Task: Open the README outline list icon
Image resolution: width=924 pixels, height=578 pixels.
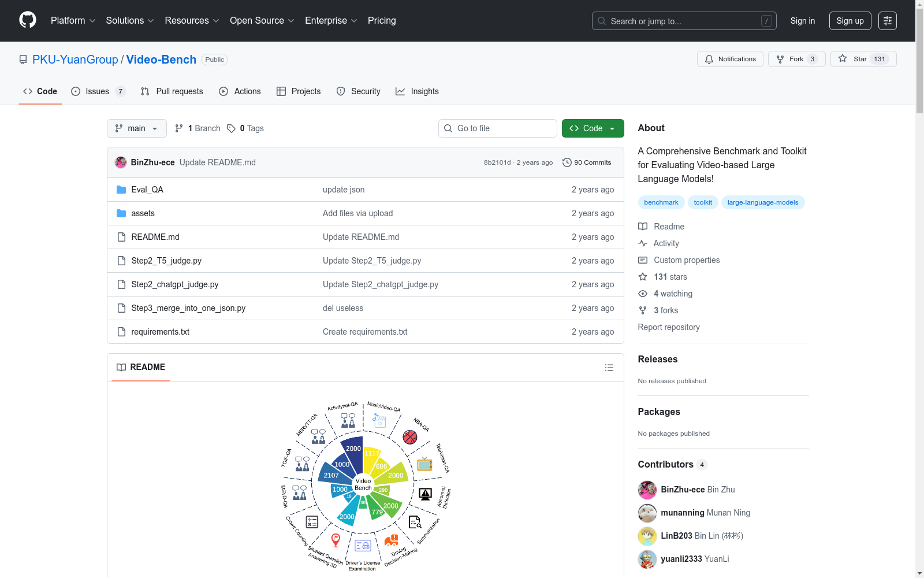Action: tap(609, 368)
